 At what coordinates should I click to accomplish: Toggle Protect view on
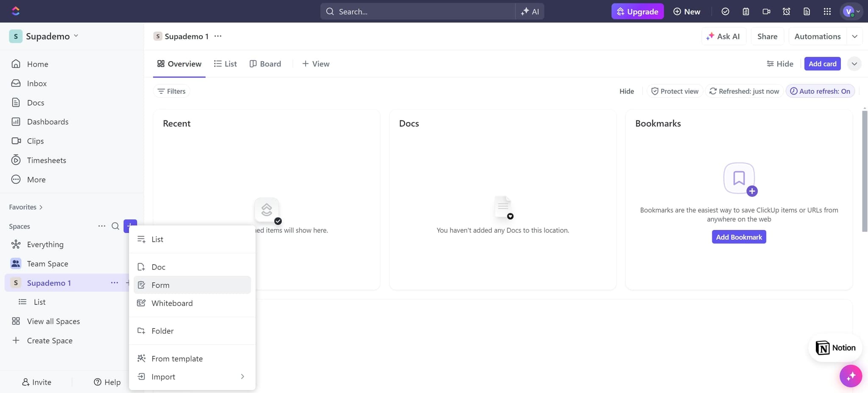pyautogui.click(x=675, y=91)
